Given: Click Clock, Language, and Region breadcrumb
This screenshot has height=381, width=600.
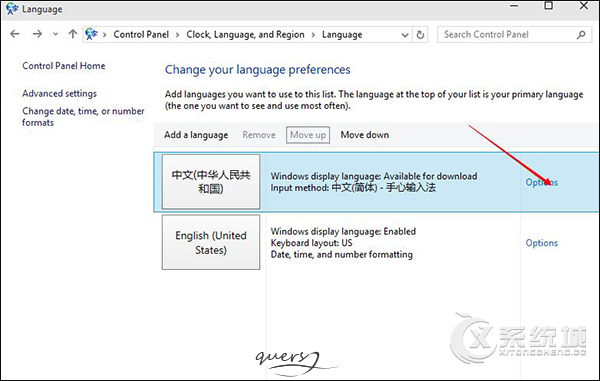Looking at the screenshot, I should (x=245, y=34).
